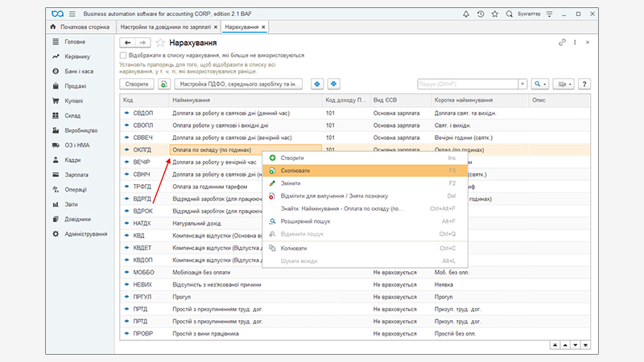Screen dimensions: 644x362
Task: Click the copy item icon beside Створити
Action: tap(164, 84)
